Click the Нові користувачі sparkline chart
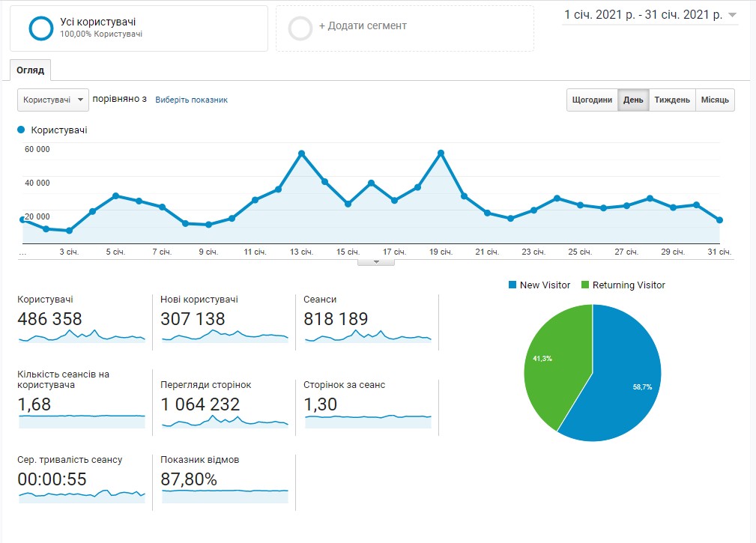The width and height of the screenshot is (756, 543). coord(225,336)
